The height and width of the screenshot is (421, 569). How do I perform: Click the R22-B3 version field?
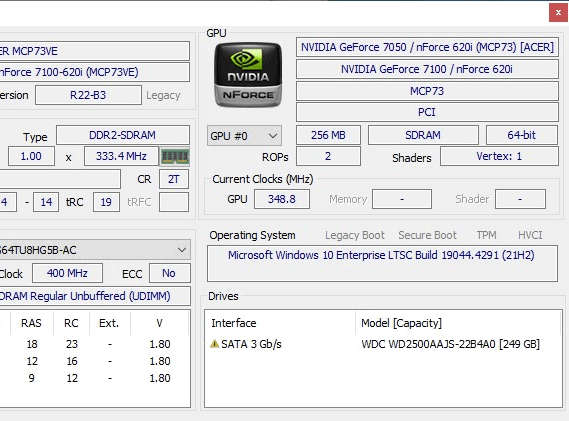(x=88, y=95)
